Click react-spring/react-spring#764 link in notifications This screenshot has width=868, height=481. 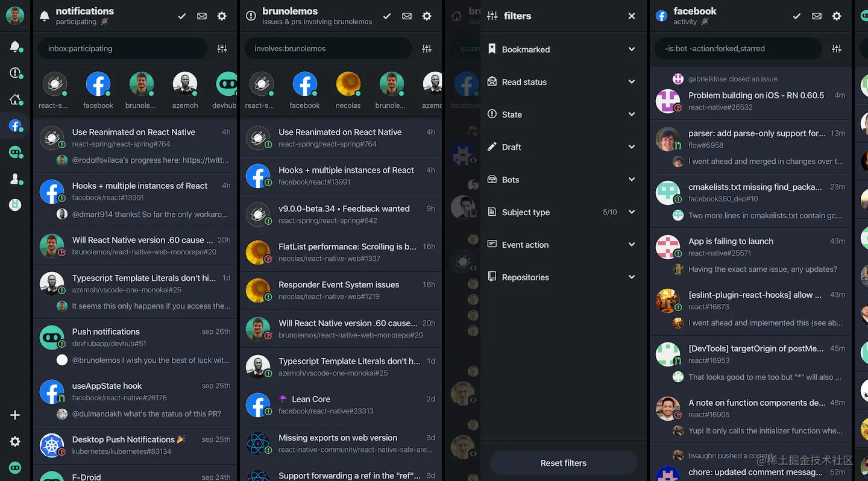click(121, 144)
